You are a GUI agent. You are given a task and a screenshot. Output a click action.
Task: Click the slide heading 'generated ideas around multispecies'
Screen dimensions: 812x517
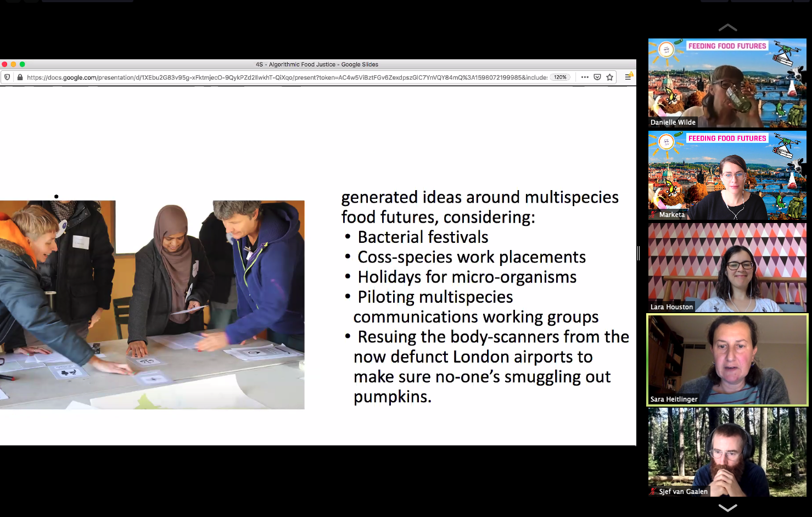click(480, 197)
